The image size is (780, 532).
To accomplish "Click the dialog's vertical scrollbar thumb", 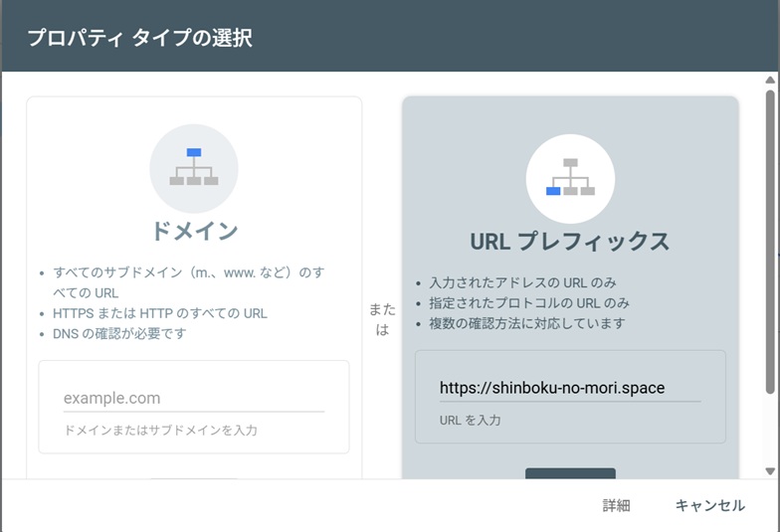I will pyautogui.click(x=770, y=239).
